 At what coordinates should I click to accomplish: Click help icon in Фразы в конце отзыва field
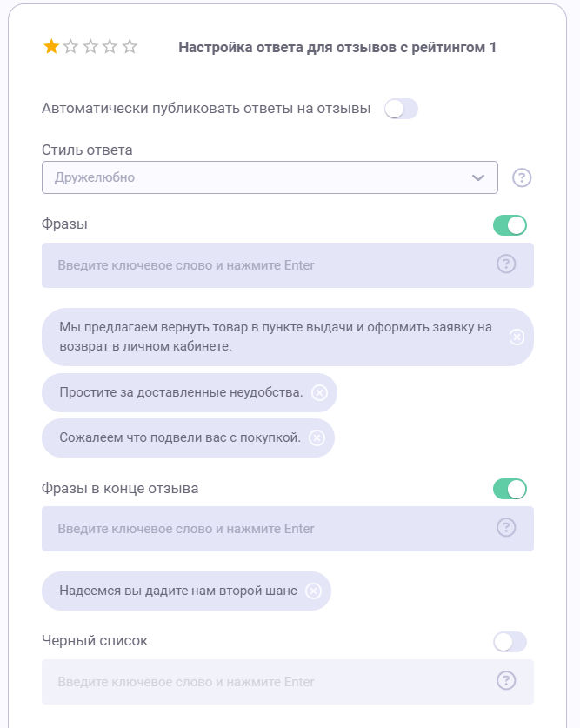(506, 528)
